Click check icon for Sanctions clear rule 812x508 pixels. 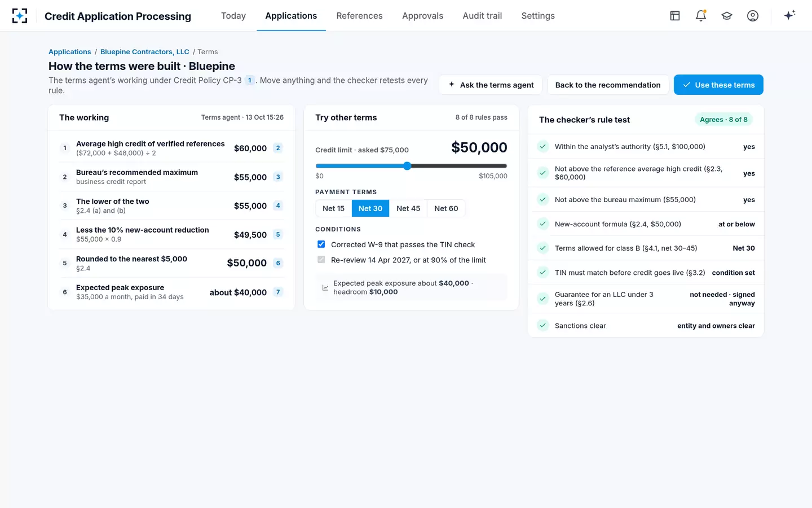tap(542, 325)
